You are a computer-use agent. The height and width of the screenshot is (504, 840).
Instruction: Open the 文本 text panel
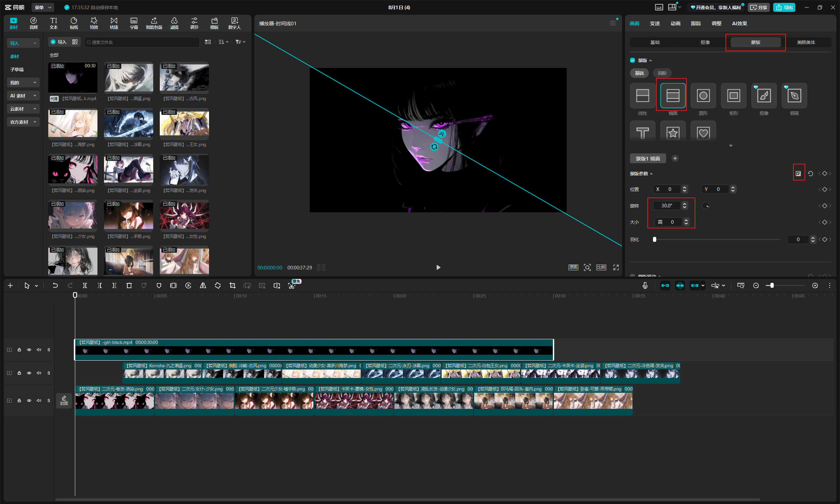pyautogui.click(x=53, y=23)
